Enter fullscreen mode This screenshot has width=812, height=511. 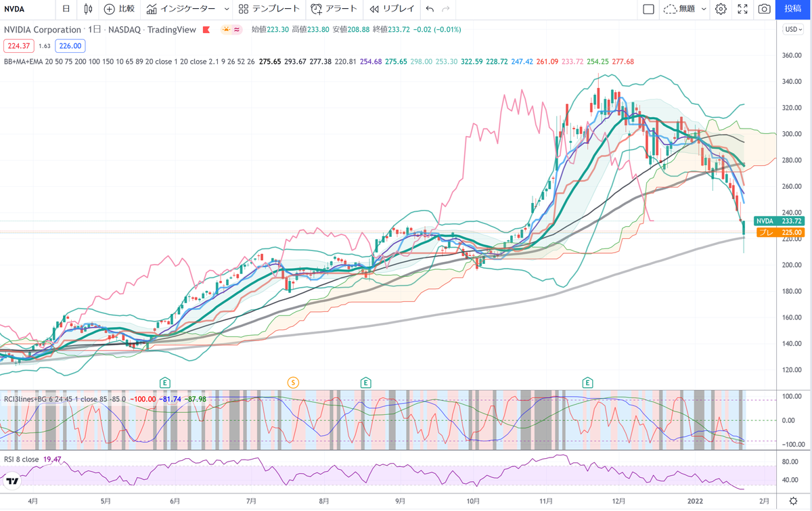click(742, 9)
